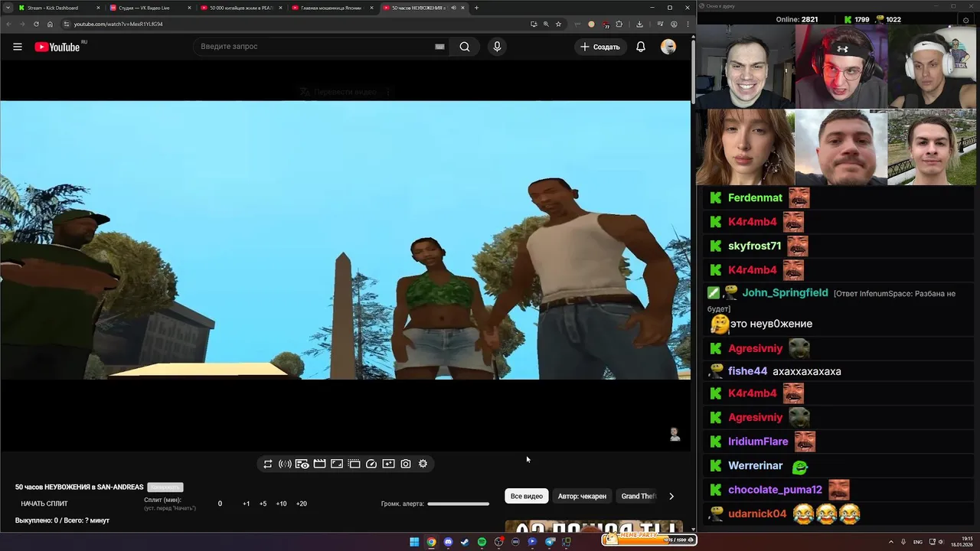Screen dimensions: 980x551
Task: Open the browser extensions puzzle icon
Action: click(619, 24)
